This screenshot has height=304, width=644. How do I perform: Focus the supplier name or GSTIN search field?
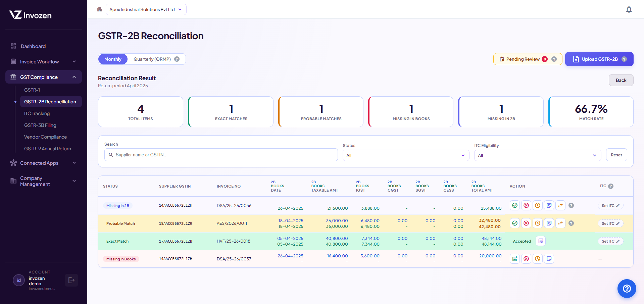point(221,155)
